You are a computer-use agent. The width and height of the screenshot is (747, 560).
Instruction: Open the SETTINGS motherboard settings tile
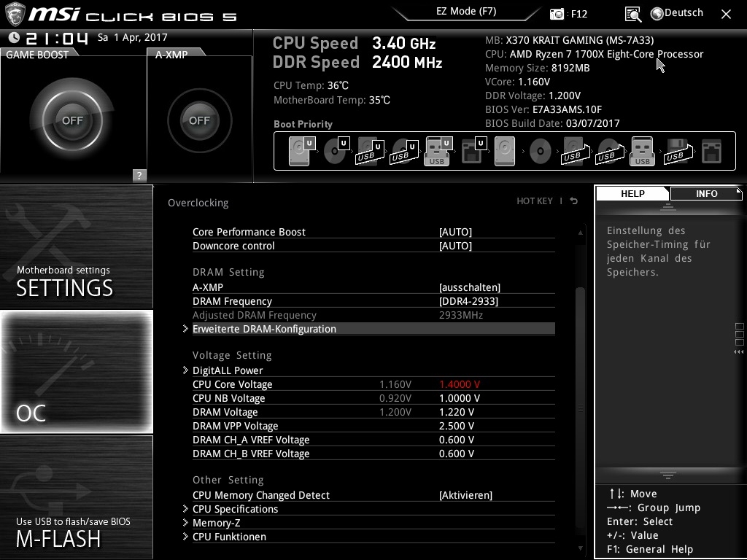pos(77,246)
